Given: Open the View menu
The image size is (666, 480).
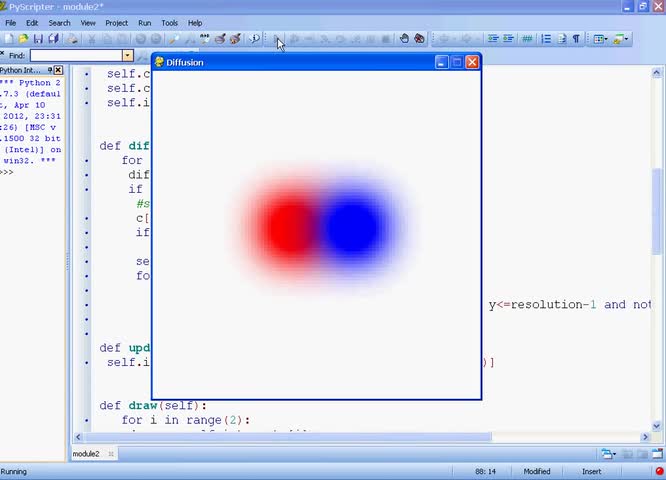Looking at the screenshot, I should pos(88,23).
